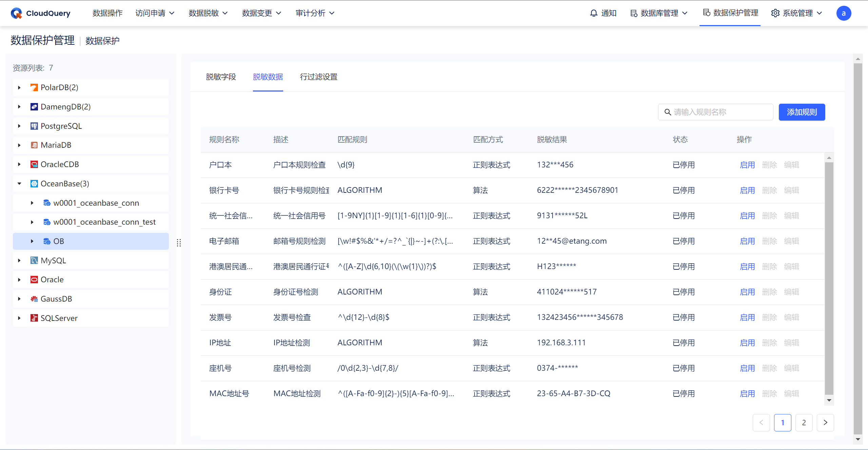
Task: Collapse the OceanBase(3) tree node
Action: (19, 184)
